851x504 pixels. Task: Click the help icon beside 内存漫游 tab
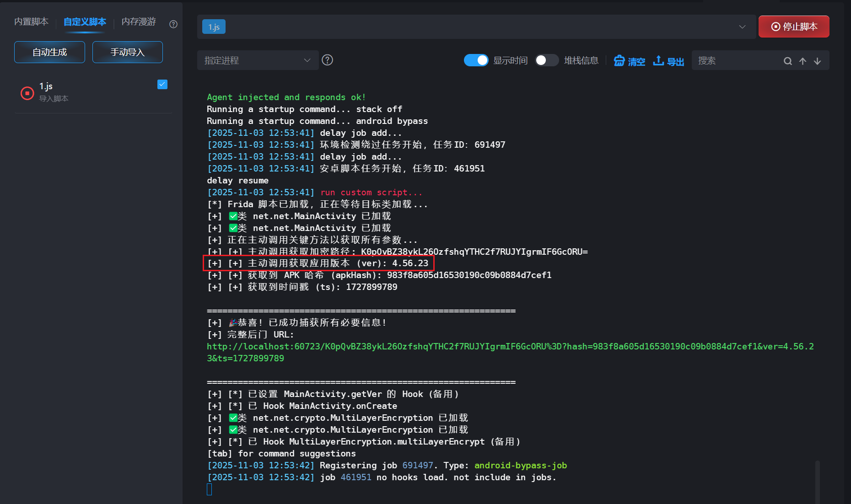[x=173, y=24]
